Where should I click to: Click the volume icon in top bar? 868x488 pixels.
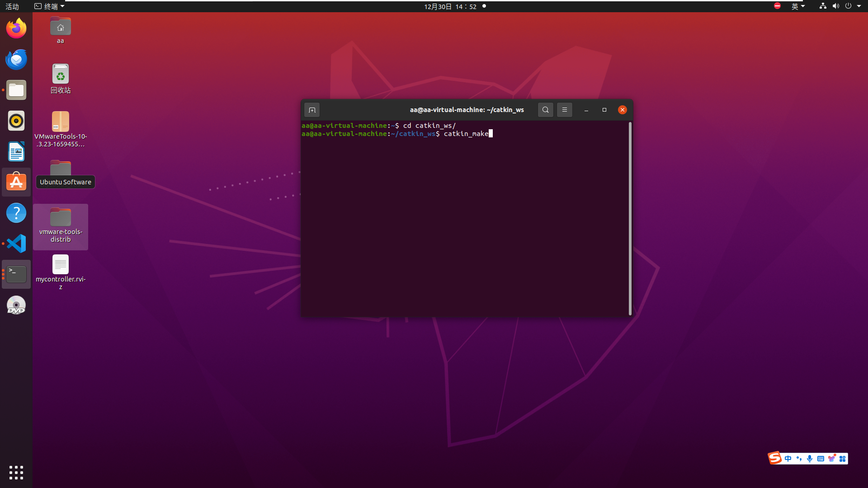(835, 6)
